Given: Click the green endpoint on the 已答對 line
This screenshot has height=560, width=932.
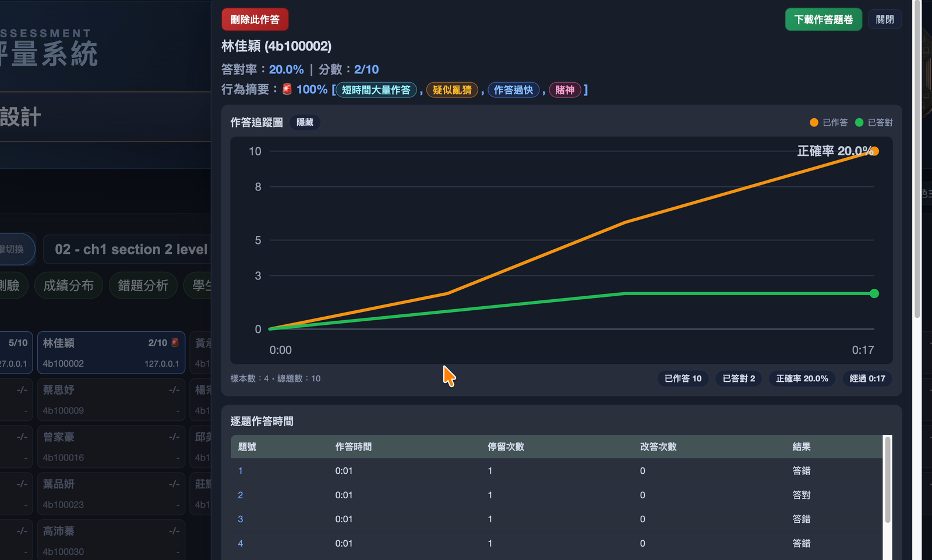Looking at the screenshot, I should pyautogui.click(x=874, y=293).
